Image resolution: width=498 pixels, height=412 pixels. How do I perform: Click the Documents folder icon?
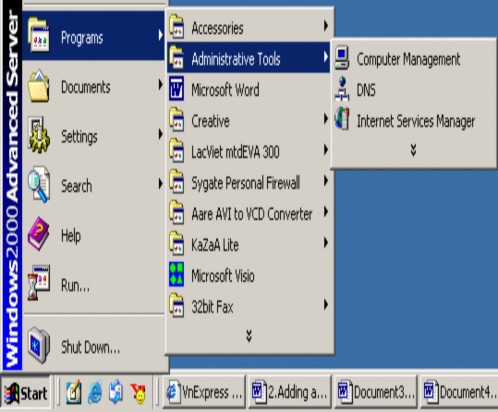[38, 86]
